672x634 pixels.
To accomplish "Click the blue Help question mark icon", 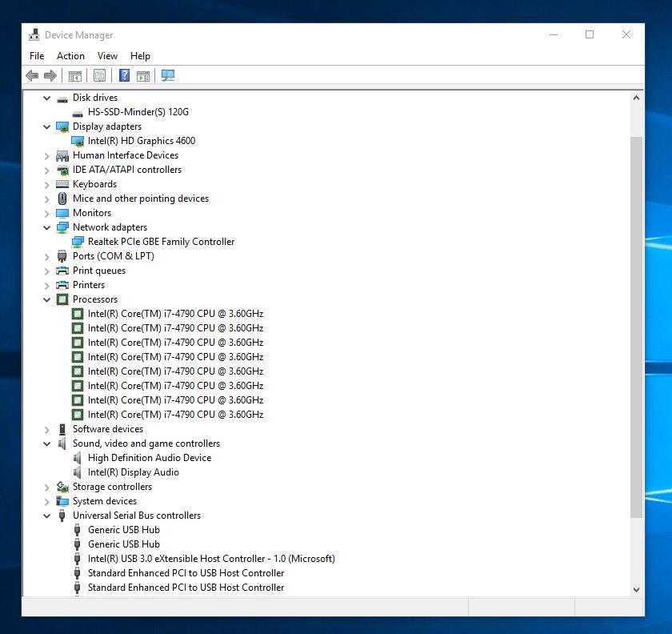I will pyautogui.click(x=124, y=76).
